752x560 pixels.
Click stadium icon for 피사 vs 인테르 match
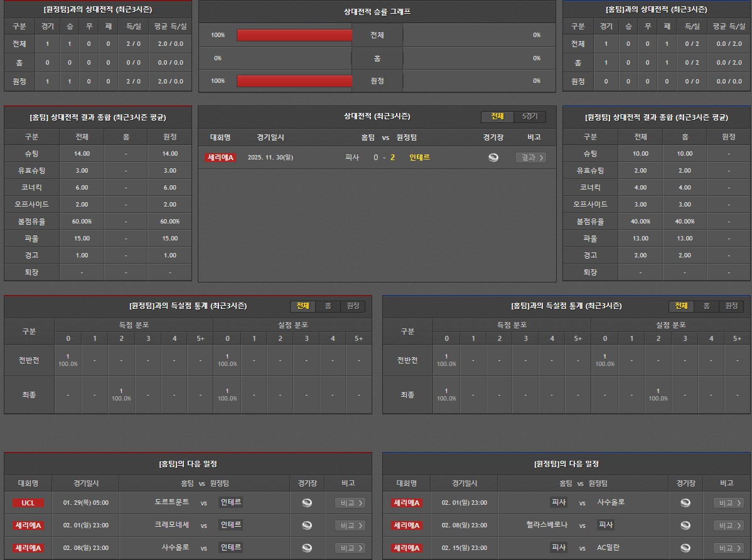[493, 158]
